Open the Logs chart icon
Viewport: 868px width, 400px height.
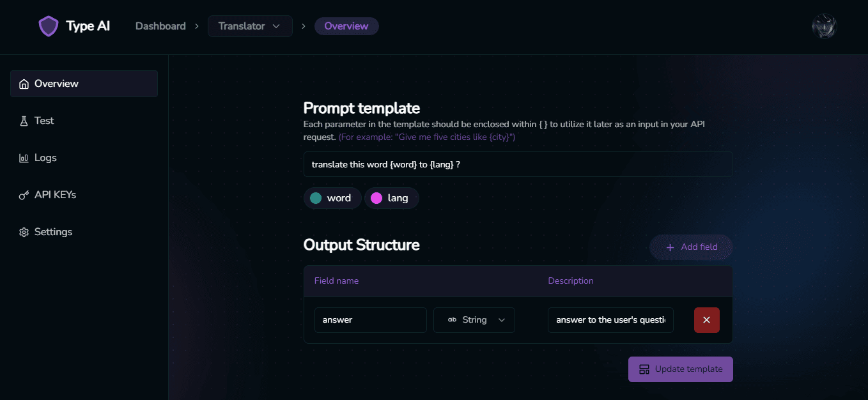pyautogui.click(x=24, y=158)
